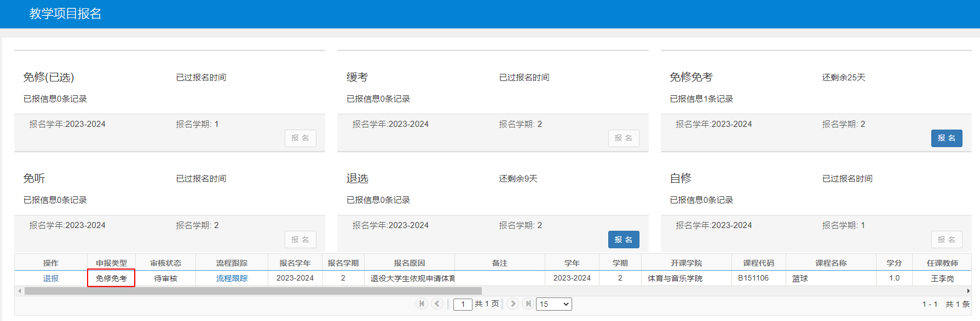The image size is (980, 321).
Task: Go to next page icon
Action: [512, 304]
